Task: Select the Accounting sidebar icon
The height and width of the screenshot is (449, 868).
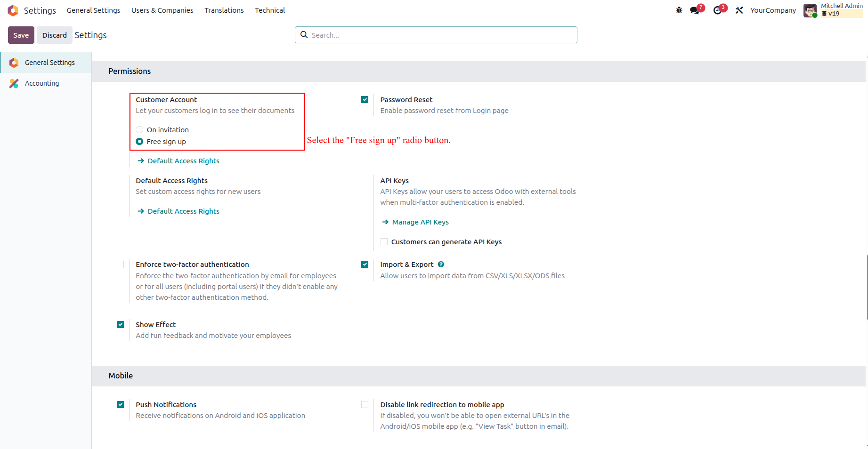Action: (x=14, y=83)
